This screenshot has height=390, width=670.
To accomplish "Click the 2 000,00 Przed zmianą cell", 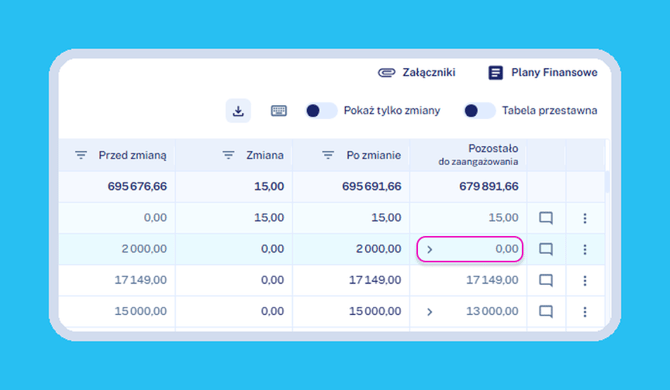I will pos(117,249).
